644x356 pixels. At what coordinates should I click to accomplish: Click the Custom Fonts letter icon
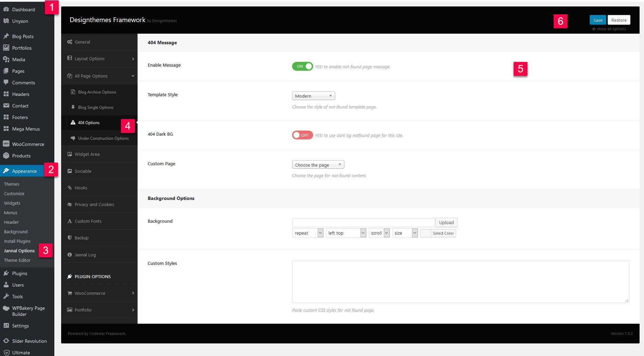tap(70, 221)
